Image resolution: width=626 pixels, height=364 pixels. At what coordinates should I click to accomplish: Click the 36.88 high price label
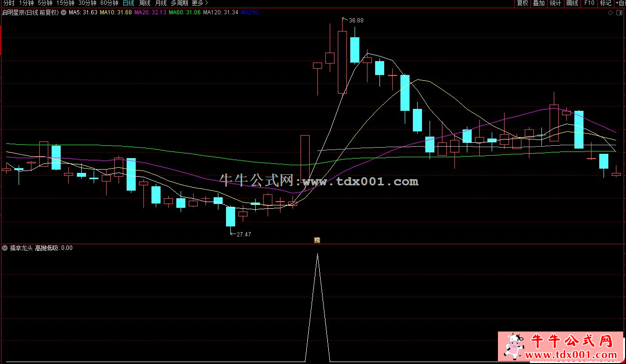point(356,21)
